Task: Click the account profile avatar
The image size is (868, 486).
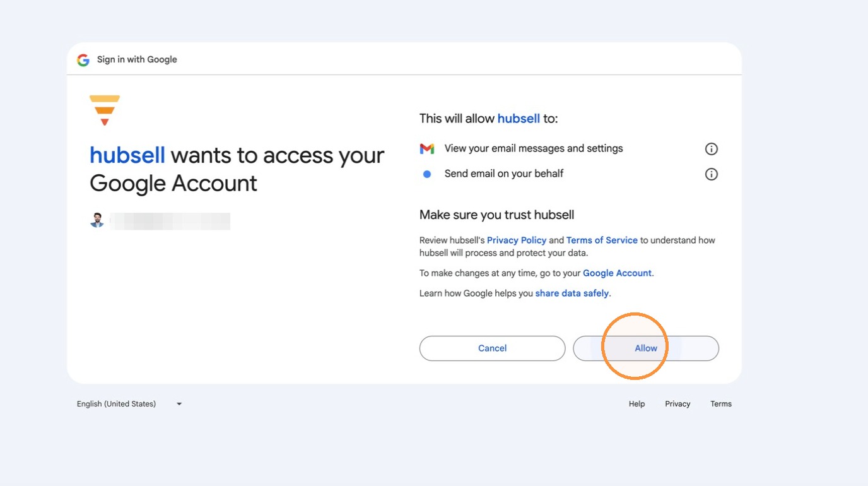Action: [97, 221]
